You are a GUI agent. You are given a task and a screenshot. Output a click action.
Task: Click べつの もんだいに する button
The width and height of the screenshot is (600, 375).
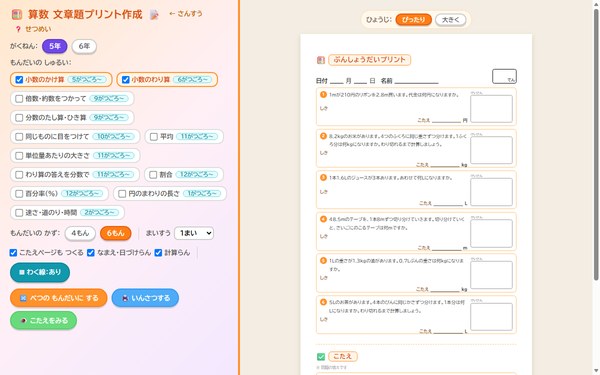pyautogui.click(x=59, y=298)
